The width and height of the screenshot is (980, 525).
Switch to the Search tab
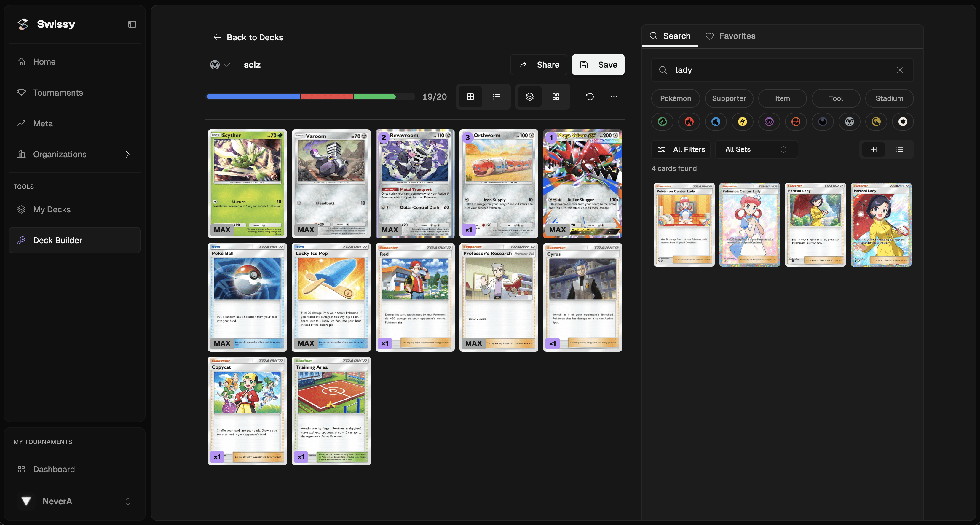(670, 36)
